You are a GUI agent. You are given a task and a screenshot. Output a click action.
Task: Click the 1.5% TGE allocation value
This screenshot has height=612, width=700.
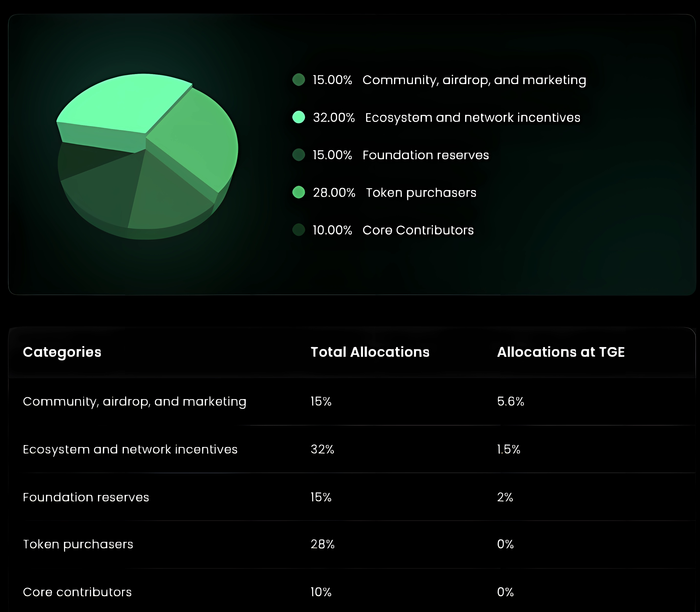point(509,449)
